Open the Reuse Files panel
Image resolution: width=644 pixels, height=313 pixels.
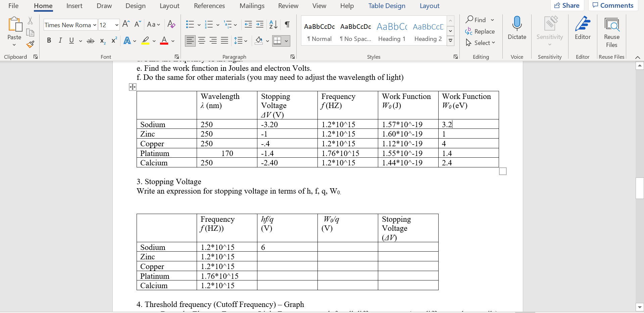[611, 32]
